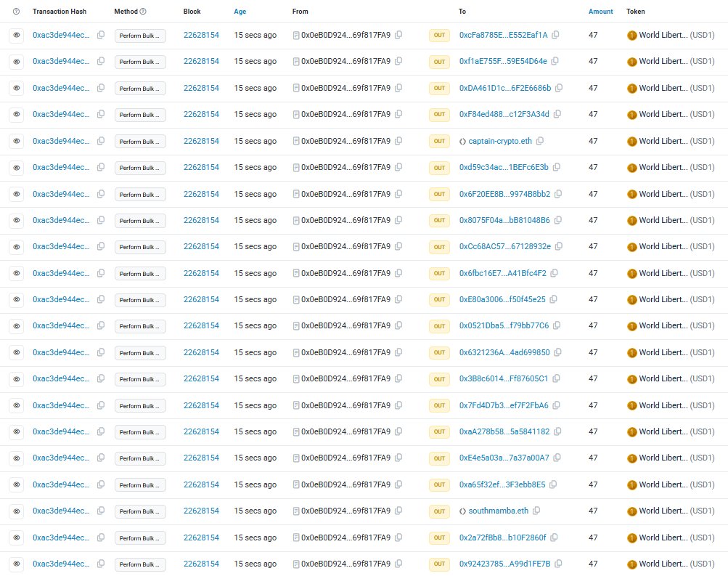Click Block column header
The height and width of the screenshot is (576, 728).
(x=192, y=11)
